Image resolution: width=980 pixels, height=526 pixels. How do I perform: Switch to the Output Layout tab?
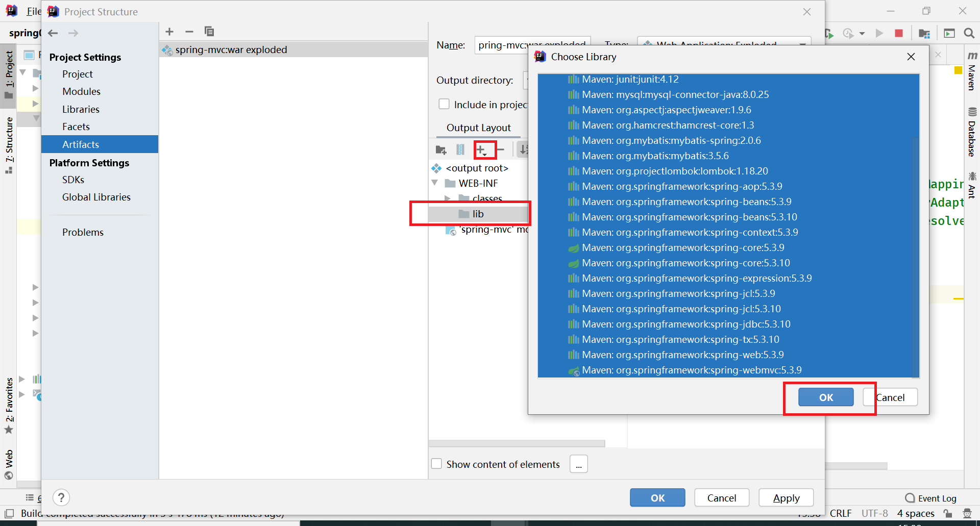(479, 128)
